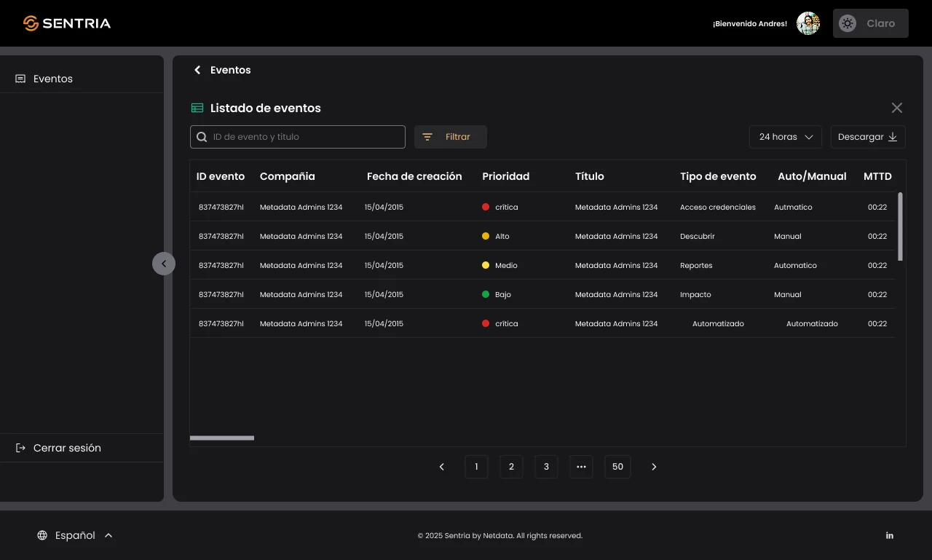Open the Español language selector
932x560 pixels.
(75, 535)
